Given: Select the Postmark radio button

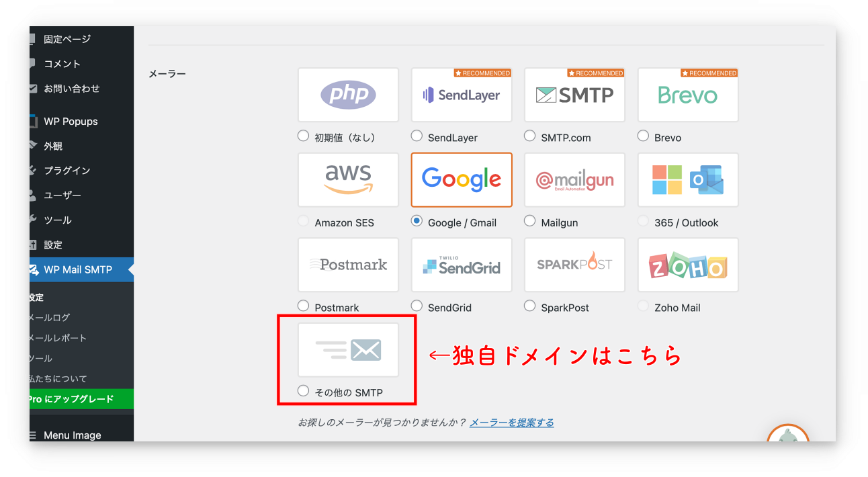Looking at the screenshot, I should (303, 306).
